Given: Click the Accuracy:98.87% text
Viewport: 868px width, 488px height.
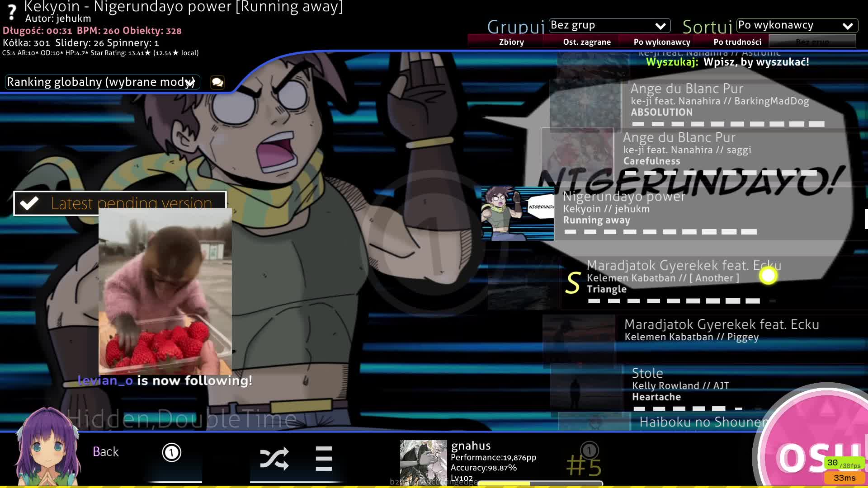Looking at the screenshot, I should point(484,468).
